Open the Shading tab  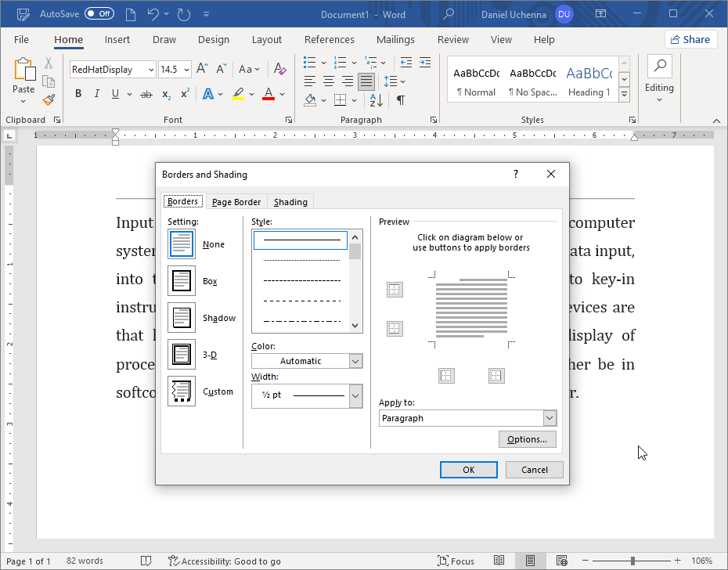pos(290,202)
